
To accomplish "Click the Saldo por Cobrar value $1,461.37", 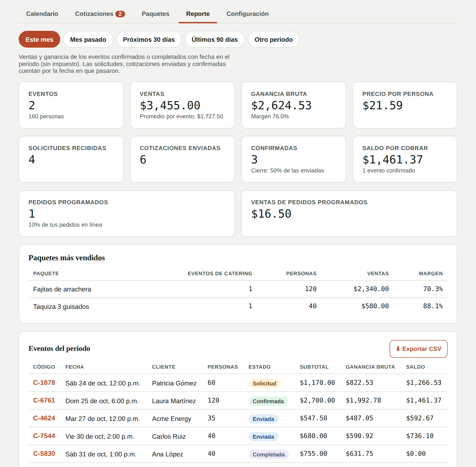I will point(393,160).
